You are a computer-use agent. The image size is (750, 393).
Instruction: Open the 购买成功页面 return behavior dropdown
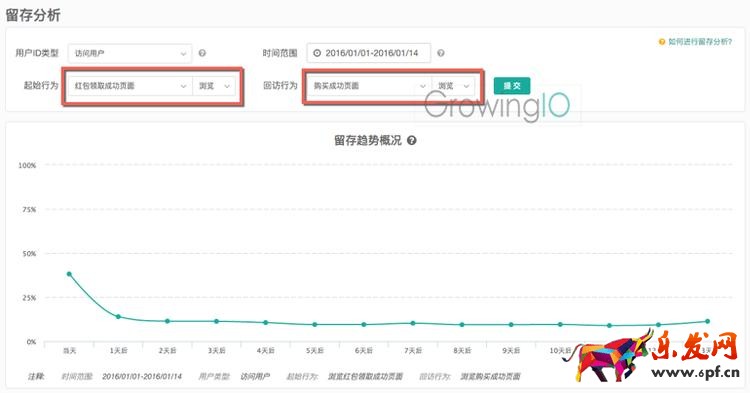tap(369, 86)
